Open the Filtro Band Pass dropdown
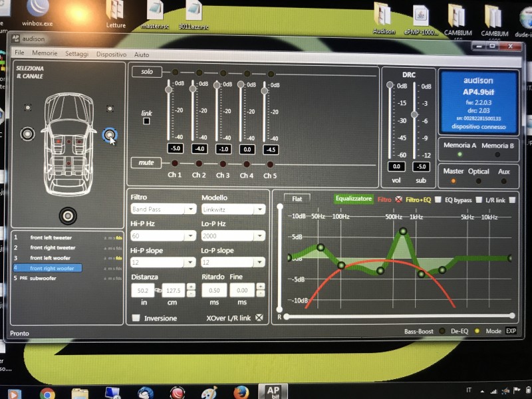This screenshot has width=532, height=399. point(163,209)
